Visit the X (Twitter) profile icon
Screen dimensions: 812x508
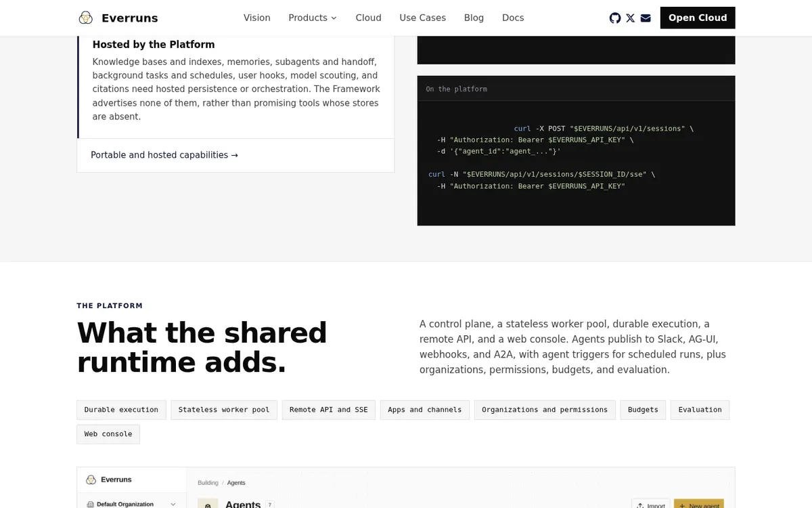click(631, 18)
